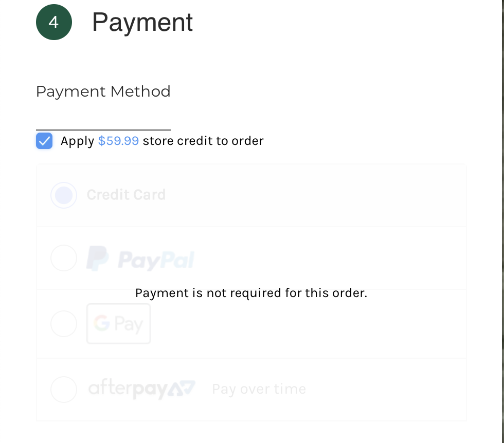Viewport: 504px width, 443px height.
Task: Choose the PayPal radio button
Action: point(64,258)
